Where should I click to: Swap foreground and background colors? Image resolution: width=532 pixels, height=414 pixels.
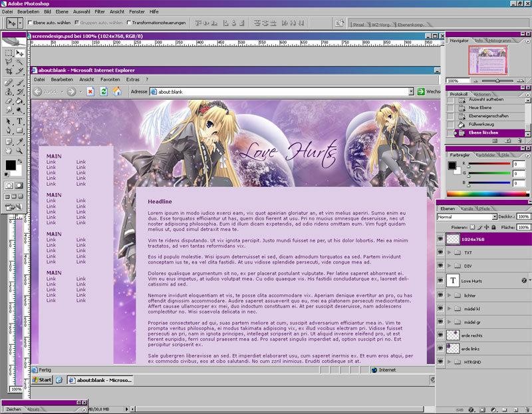coord(20,161)
